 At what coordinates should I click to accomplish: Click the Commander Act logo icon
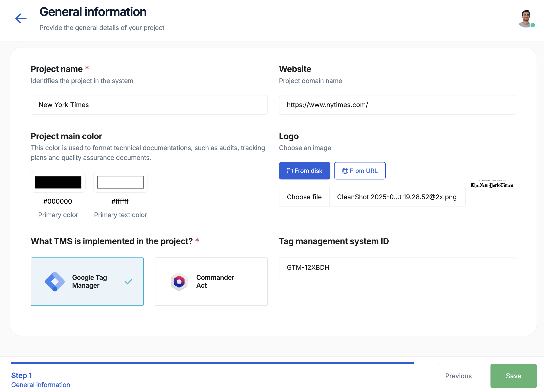point(179,281)
